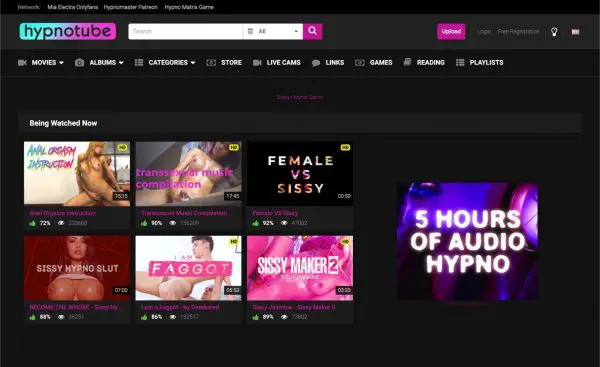
Task: Click the Being Watched Now heading
Action: (x=63, y=123)
